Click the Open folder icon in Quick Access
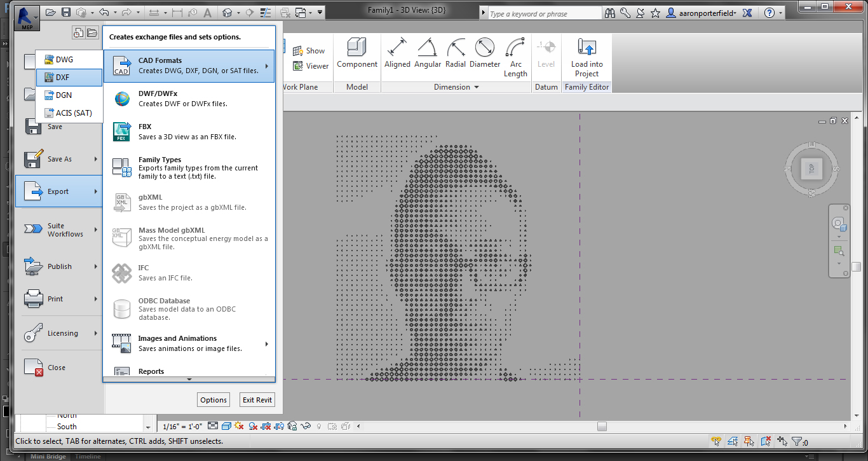The height and width of the screenshot is (461, 868). click(50, 13)
